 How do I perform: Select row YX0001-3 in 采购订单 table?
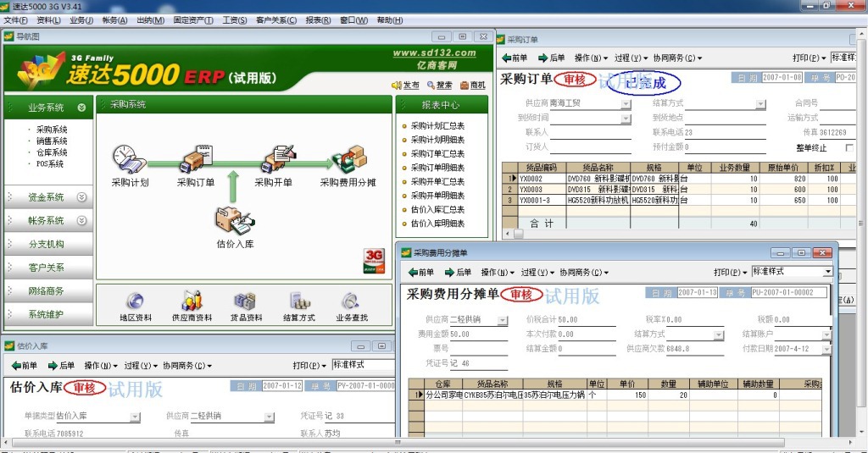[679, 200]
